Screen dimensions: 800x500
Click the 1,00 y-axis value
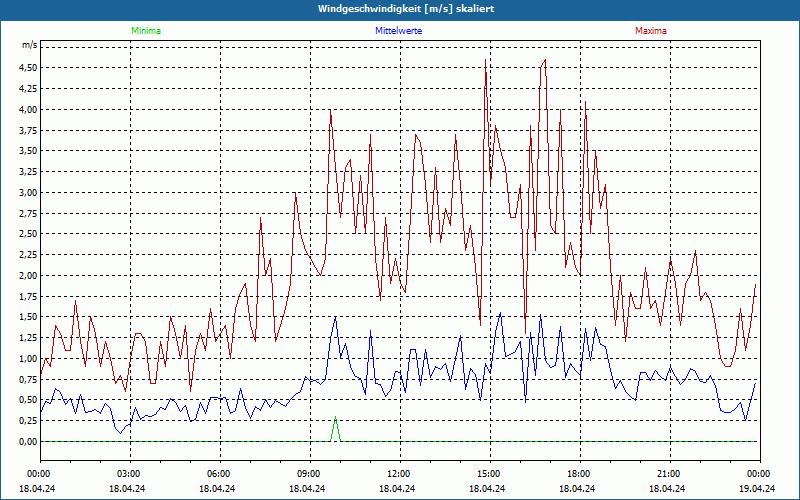28,359
